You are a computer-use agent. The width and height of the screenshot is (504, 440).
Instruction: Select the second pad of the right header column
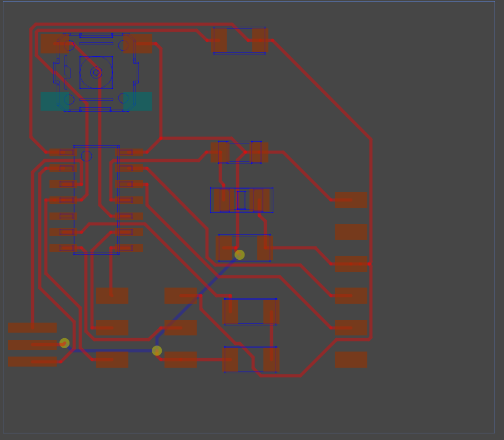[351, 232]
